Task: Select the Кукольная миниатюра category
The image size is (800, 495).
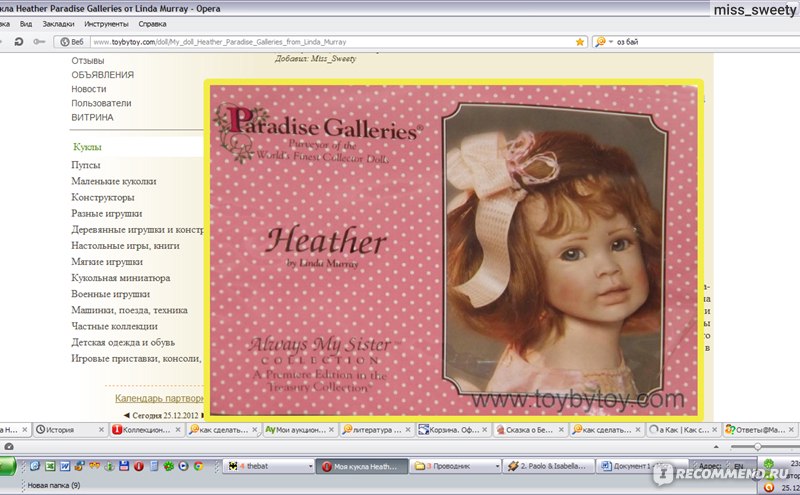Action: click(x=121, y=278)
